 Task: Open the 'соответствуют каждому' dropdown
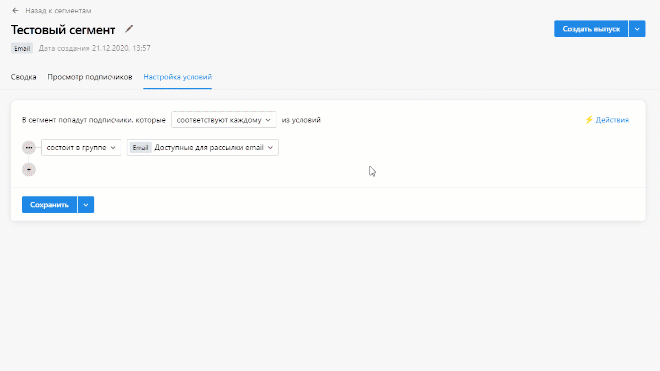(x=224, y=120)
